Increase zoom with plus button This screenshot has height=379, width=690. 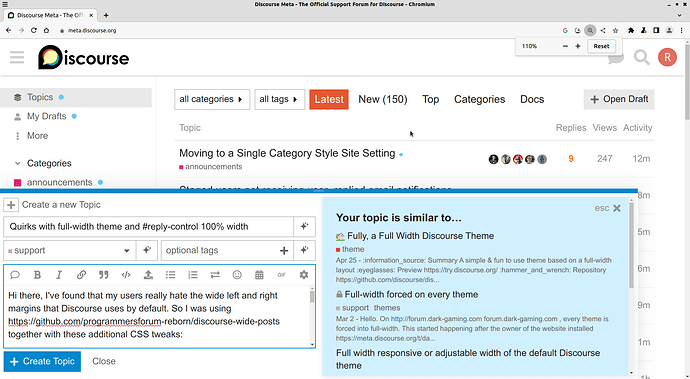pyautogui.click(x=578, y=46)
